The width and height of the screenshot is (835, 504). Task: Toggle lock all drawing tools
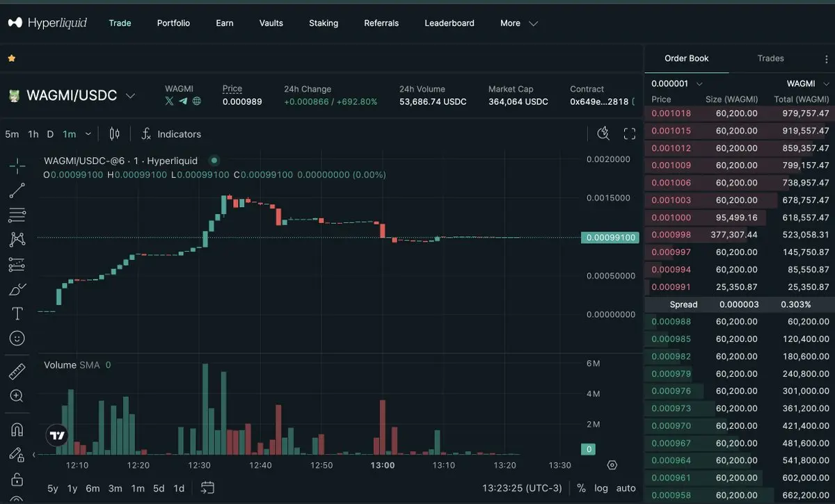click(x=17, y=480)
